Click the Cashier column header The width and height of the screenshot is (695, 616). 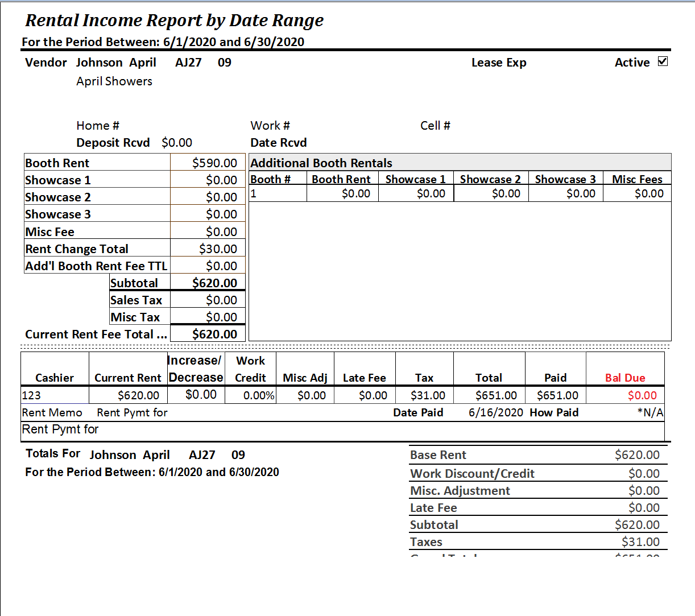click(x=55, y=378)
